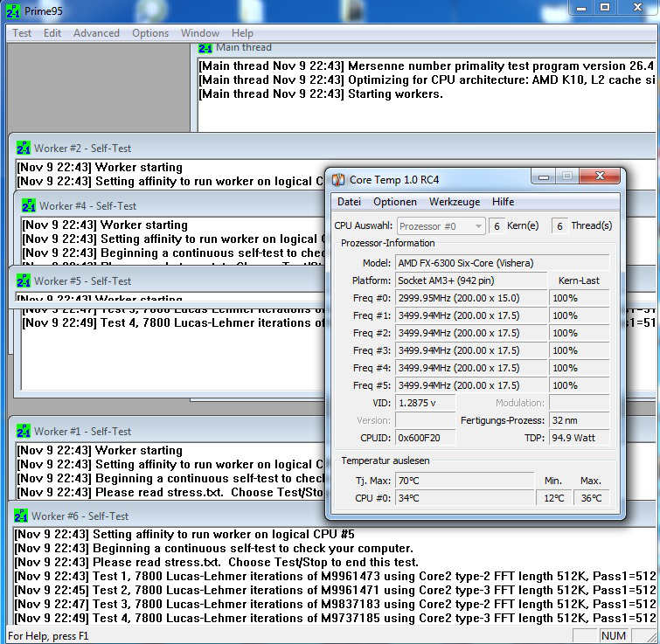Click Freq #1 value 3499.94MHz

[x=470, y=315]
